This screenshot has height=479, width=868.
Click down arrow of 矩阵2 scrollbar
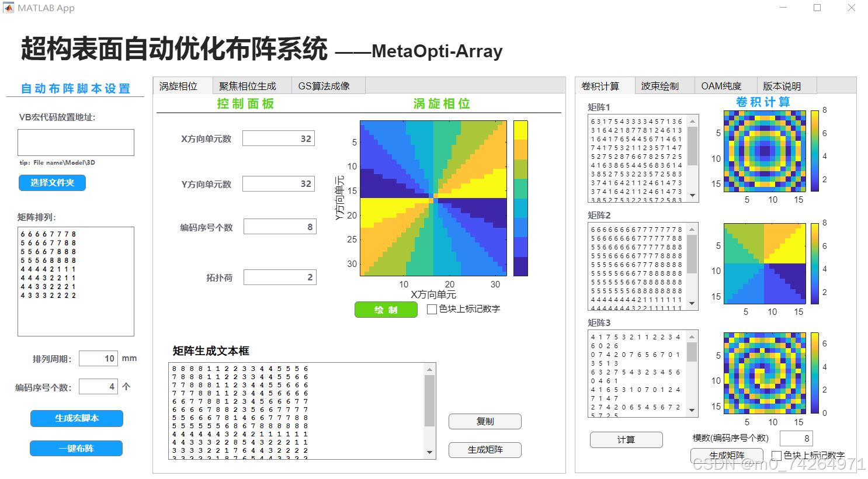[x=693, y=304]
